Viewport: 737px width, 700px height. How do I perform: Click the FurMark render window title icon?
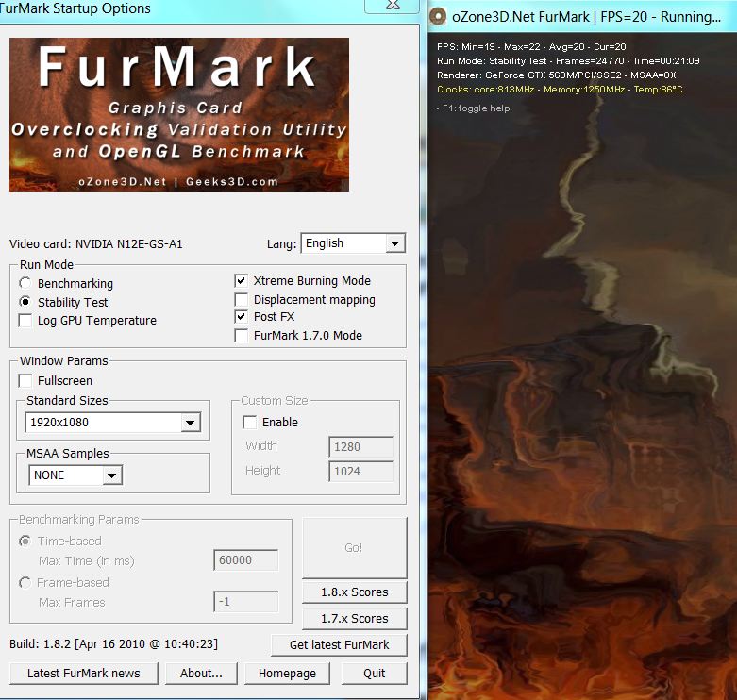pyautogui.click(x=438, y=16)
